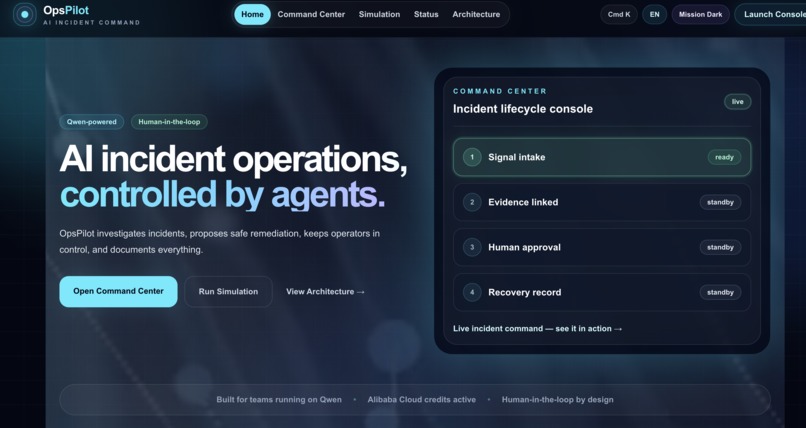Click the Incident lifecycle console heading

523,109
